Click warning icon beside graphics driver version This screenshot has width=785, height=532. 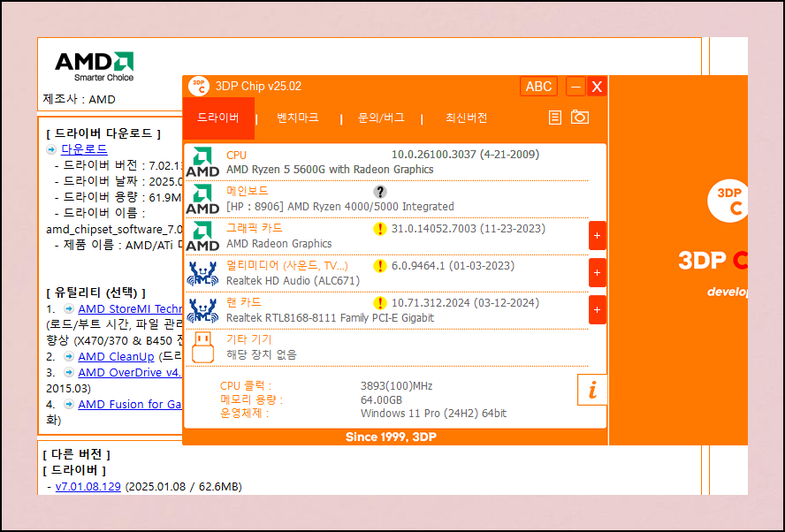coord(380,229)
